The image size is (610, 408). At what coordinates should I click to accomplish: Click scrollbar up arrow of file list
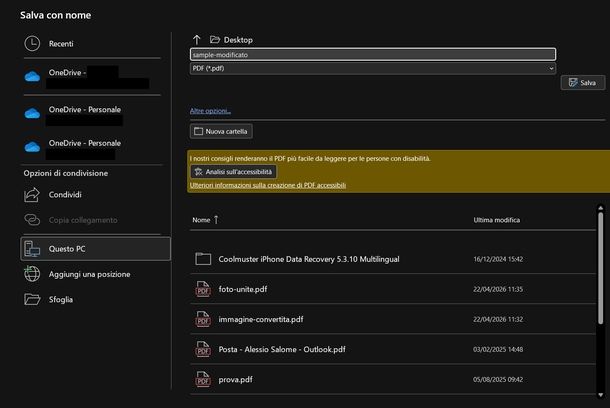click(x=601, y=208)
